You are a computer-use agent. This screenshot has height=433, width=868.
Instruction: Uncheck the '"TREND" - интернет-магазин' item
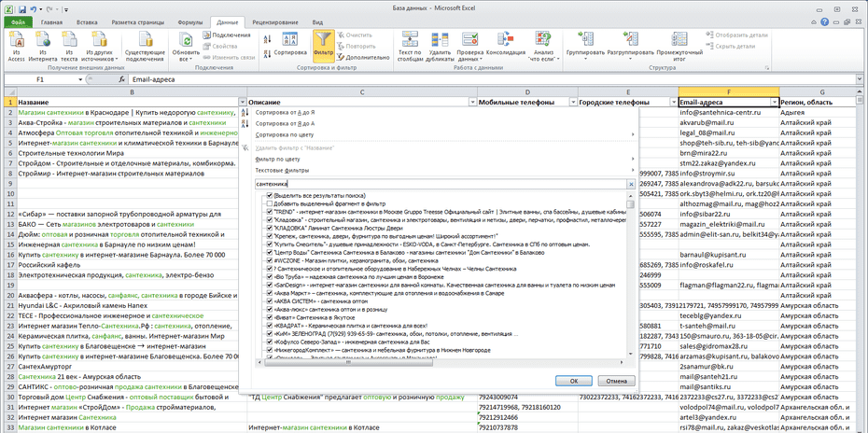coord(270,212)
